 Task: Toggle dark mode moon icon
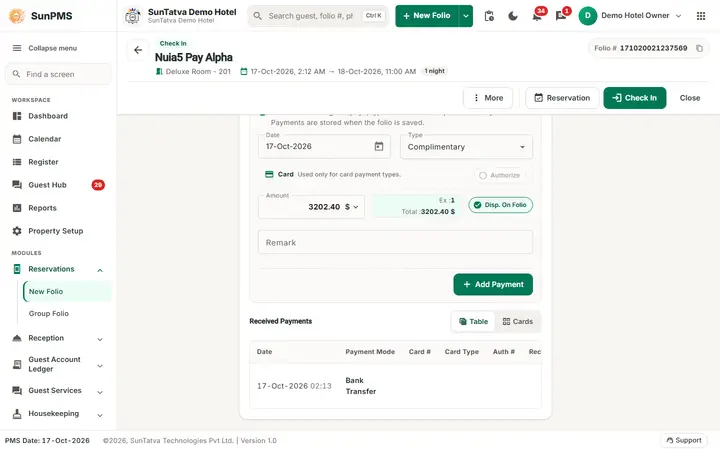[513, 16]
